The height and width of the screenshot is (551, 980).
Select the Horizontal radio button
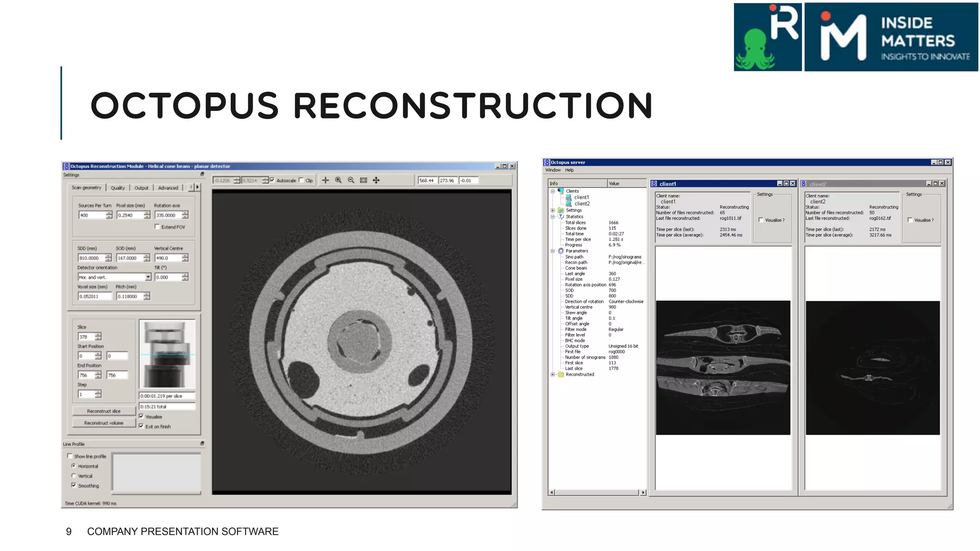tap(74, 465)
